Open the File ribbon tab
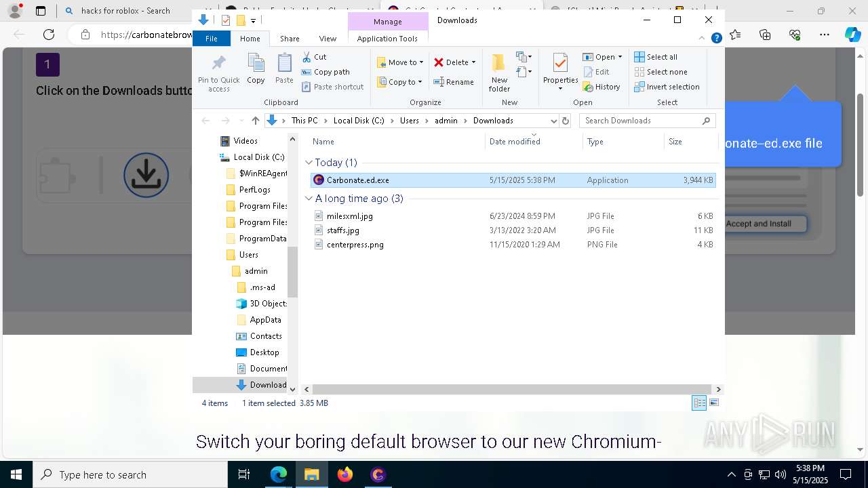 click(x=212, y=39)
